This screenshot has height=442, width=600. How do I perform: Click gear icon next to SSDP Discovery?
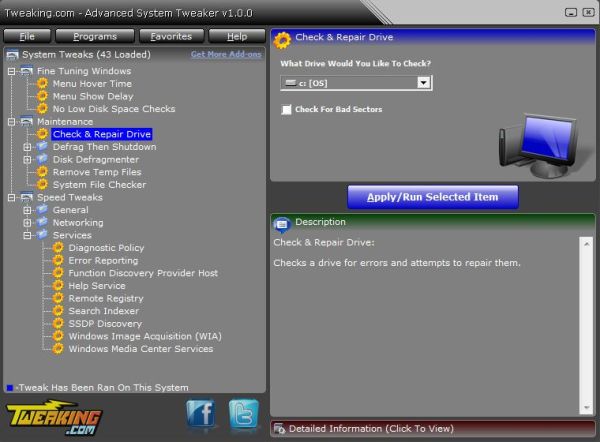coord(58,323)
